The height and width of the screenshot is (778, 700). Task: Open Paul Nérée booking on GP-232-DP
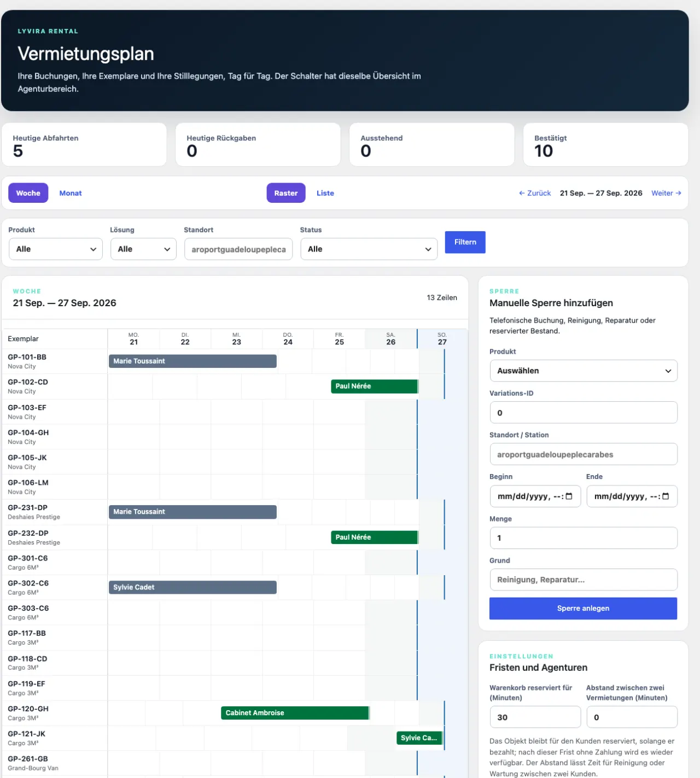(x=375, y=537)
